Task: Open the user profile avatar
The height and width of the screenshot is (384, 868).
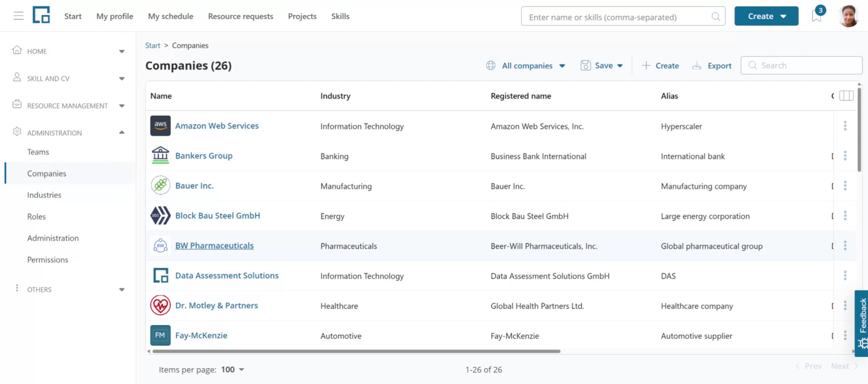Action: [849, 16]
